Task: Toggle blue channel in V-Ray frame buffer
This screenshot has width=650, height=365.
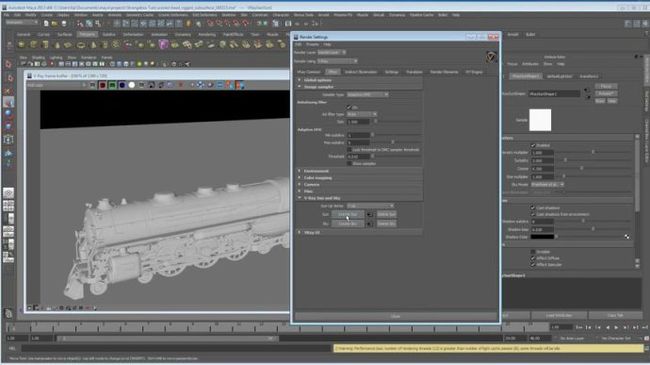Action: click(x=122, y=85)
